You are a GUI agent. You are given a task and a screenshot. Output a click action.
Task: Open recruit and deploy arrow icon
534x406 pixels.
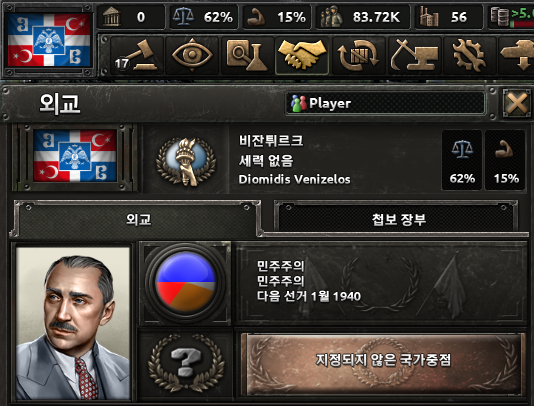point(516,56)
